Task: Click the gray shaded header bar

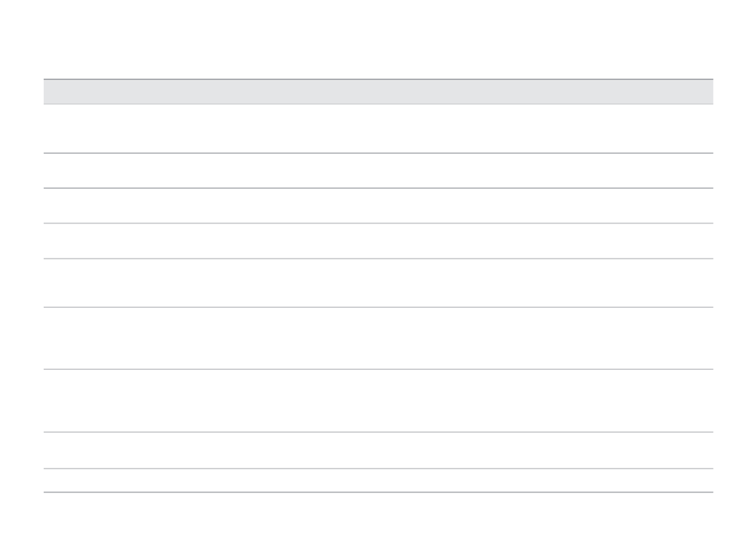Action: coord(378,91)
